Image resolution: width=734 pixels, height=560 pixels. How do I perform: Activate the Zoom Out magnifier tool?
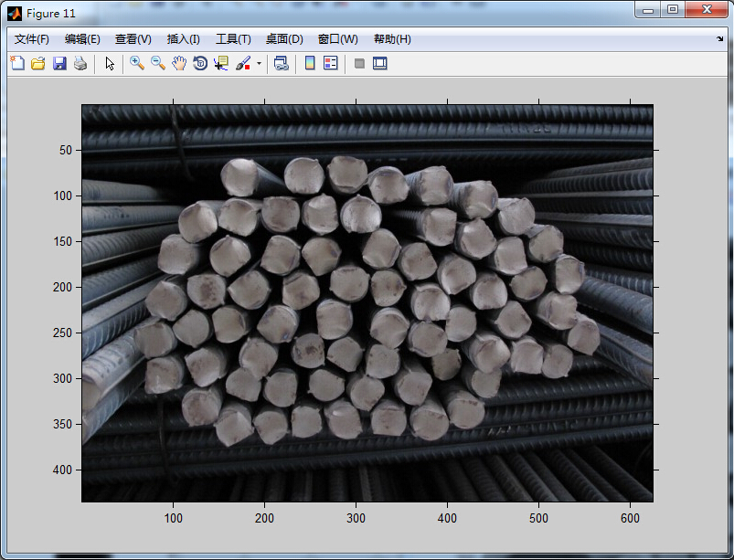158,63
